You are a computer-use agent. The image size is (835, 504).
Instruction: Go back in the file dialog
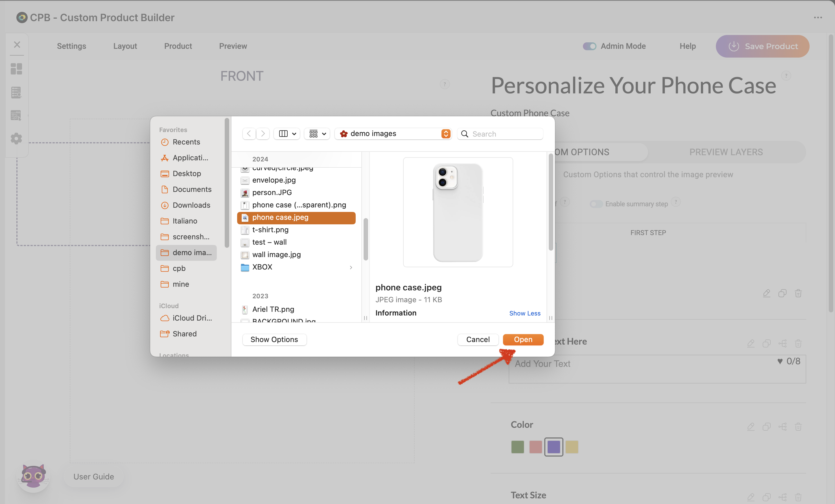(x=249, y=133)
